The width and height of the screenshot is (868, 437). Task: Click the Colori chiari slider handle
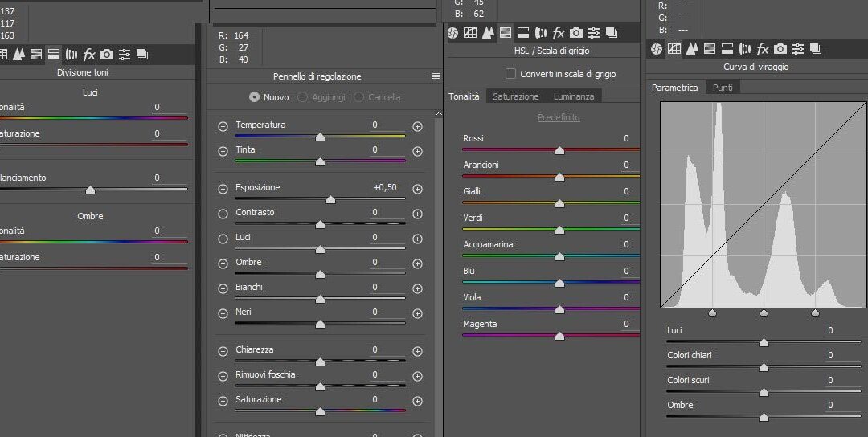tap(764, 368)
